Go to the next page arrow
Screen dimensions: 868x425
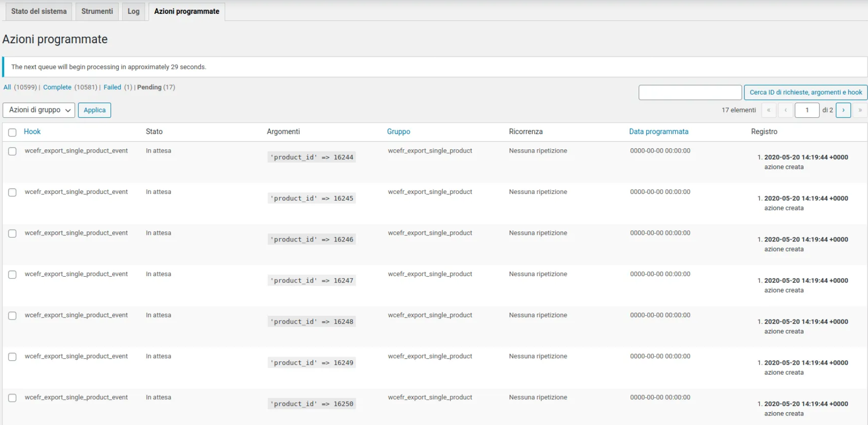tap(843, 110)
